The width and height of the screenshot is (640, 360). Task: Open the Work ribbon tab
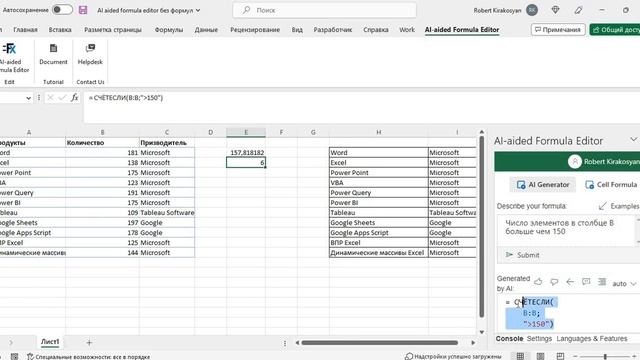tap(407, 29)
